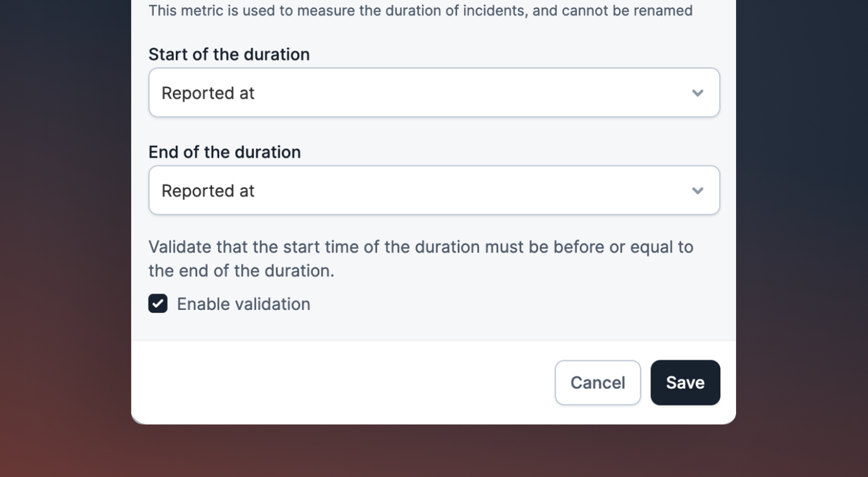The image size is (868, 477).
Task: Click the 'Enable validation' label text
Action: (243, 304)
